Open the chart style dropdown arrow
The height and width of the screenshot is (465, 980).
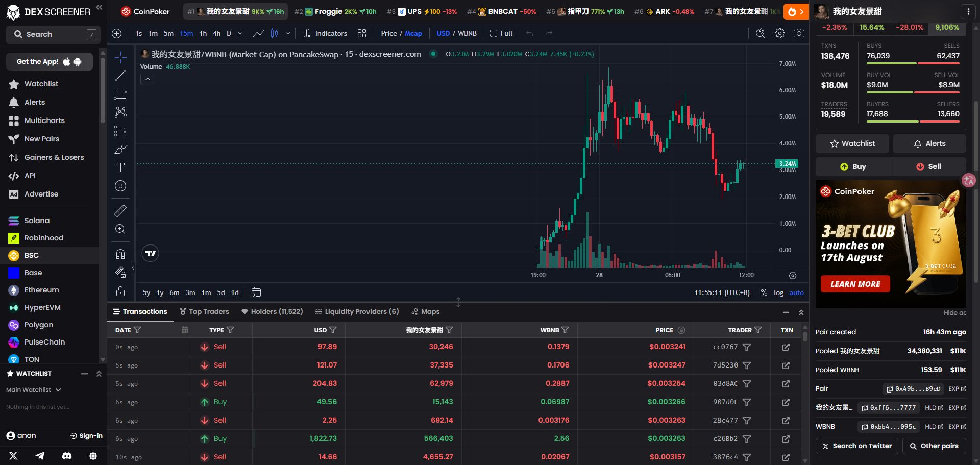pos(288,33)
